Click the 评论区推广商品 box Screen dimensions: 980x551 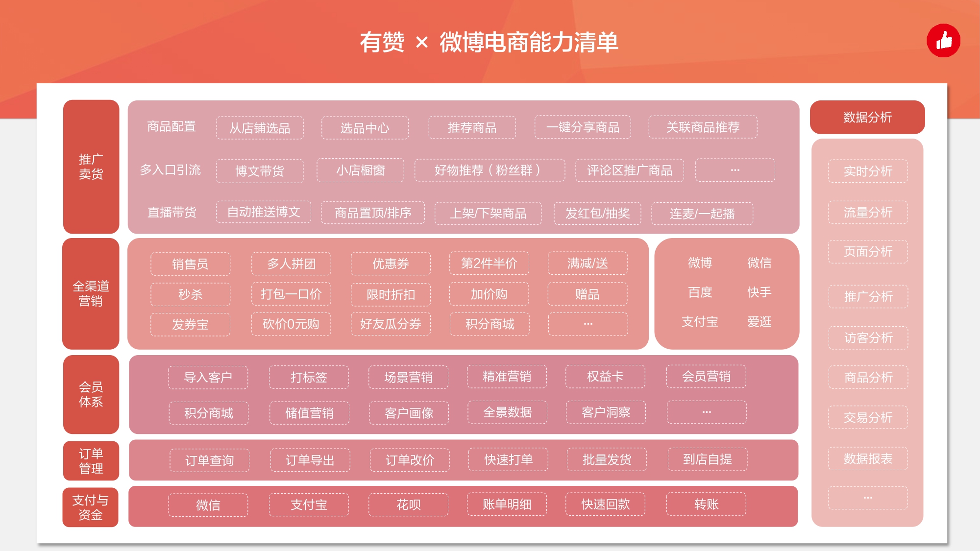[x=630, y=170]
